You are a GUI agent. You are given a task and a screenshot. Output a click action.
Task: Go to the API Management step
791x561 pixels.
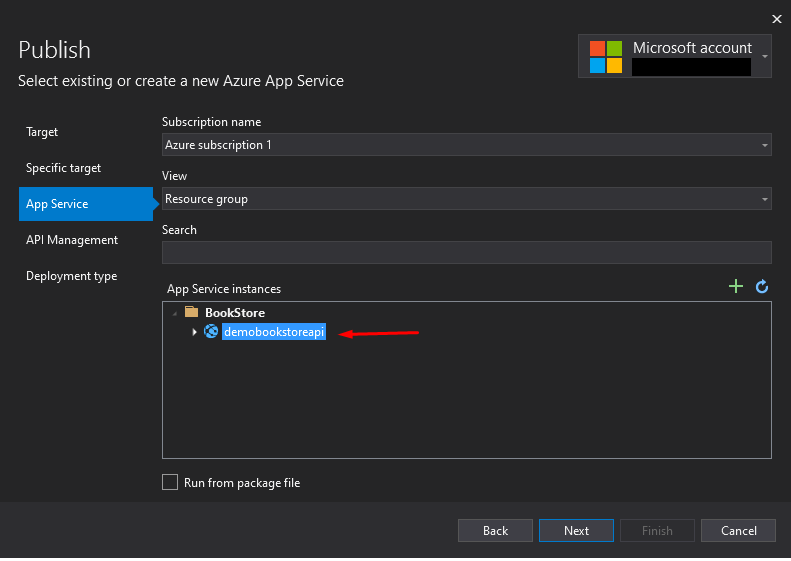click(72, 240)
